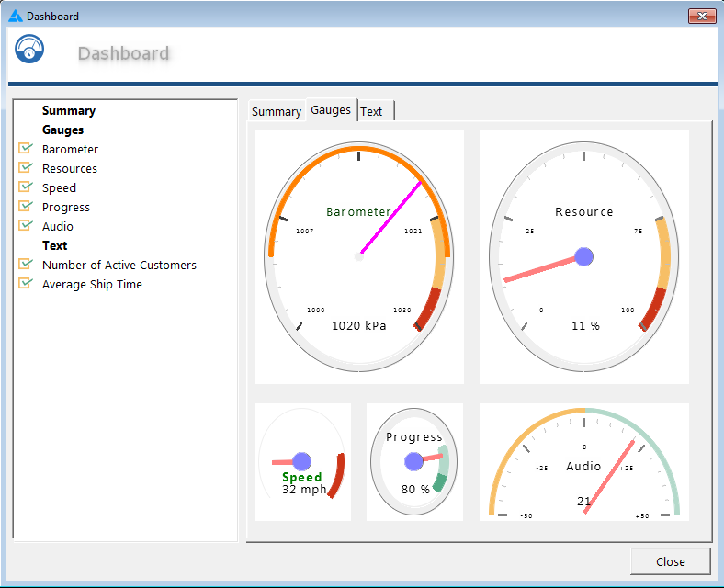Uncheck Number of Active Customers checkbox
Image resolution: width=724 pixels, height=588 pixels.
(26, 265)
